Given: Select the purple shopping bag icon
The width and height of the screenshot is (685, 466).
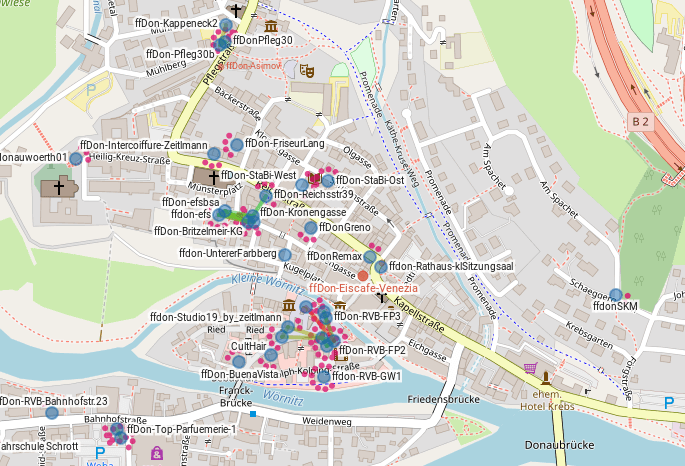Looking at the screenshot, I should pos(157,453).
